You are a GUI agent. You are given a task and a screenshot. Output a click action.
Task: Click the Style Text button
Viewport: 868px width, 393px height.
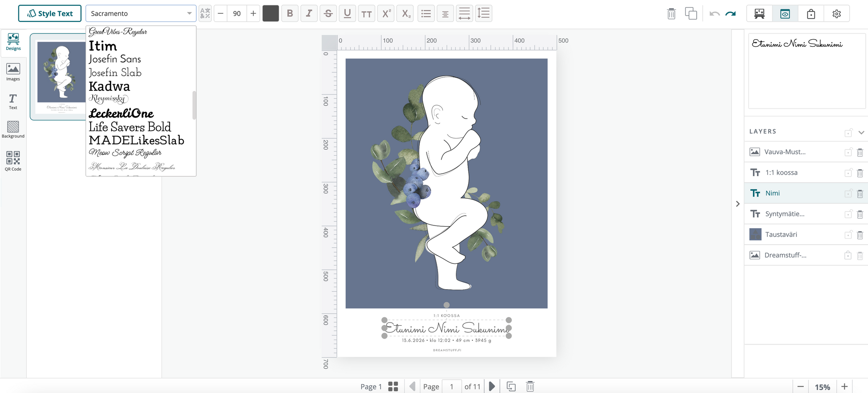click(50, 13)
